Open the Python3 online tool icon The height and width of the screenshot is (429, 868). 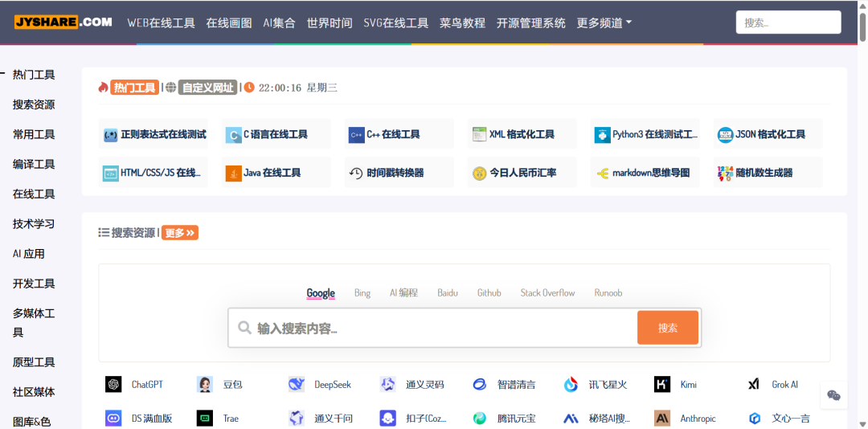603,135
